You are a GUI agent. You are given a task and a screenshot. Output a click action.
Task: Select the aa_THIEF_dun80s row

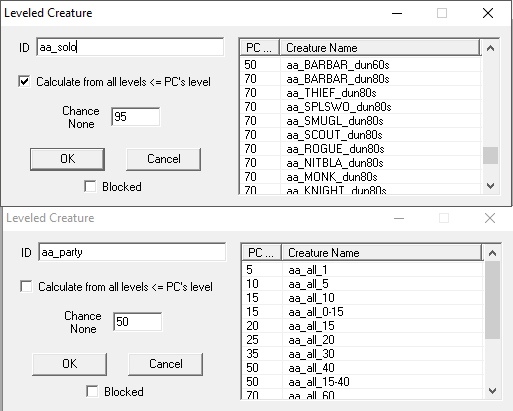pyautogui.click(x=360, y=93)
